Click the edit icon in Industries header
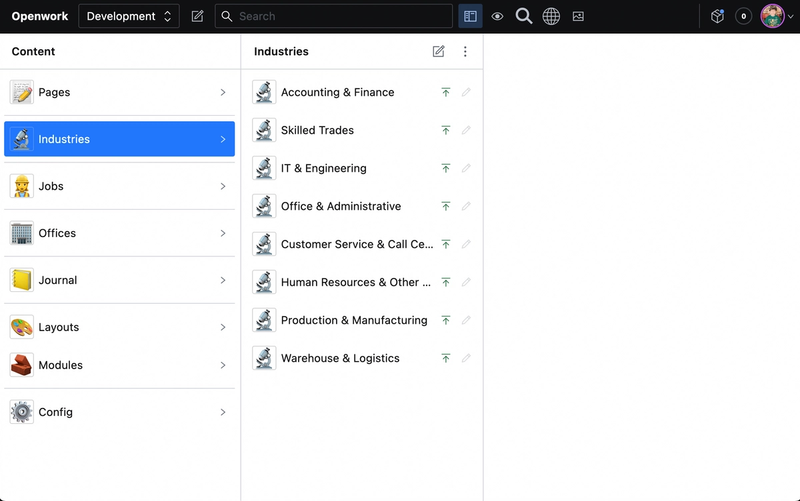 tap(438, 52)
